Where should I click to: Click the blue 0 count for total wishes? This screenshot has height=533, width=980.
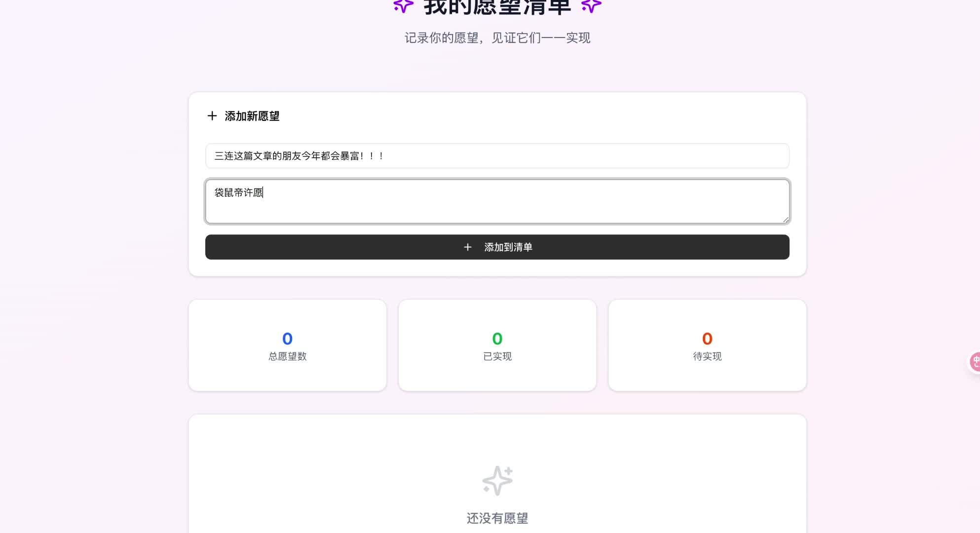pyautogui.click(x=287, y=339)
